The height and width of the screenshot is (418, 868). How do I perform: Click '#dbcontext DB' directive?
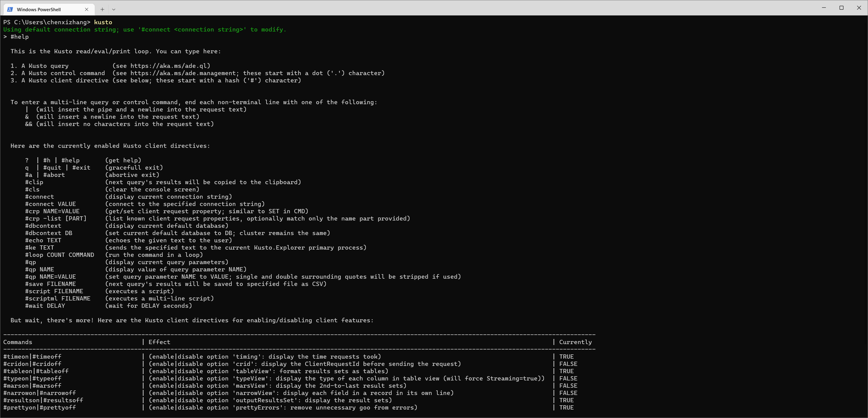point(48,233)
